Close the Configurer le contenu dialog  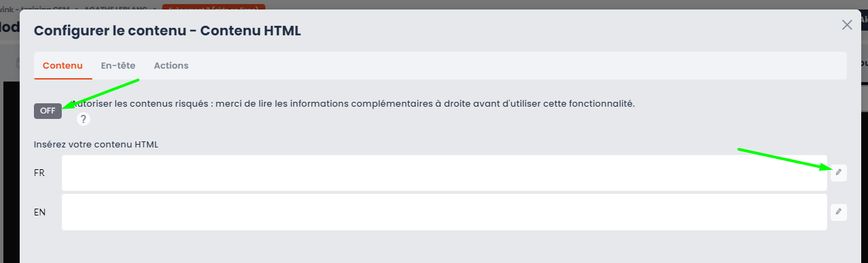point(847,25)
